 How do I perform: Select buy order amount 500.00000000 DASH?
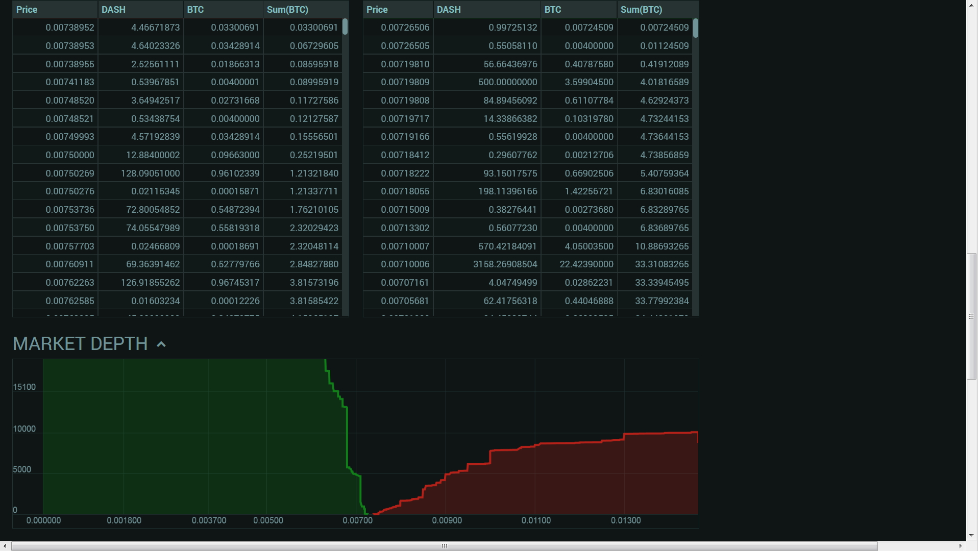[x=508, y=82]
